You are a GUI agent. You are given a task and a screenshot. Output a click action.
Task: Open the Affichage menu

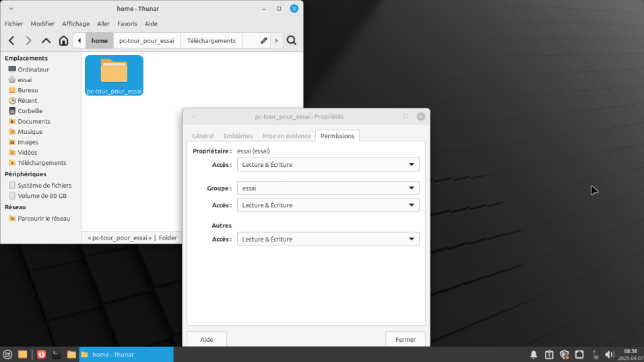pos(75,24)
